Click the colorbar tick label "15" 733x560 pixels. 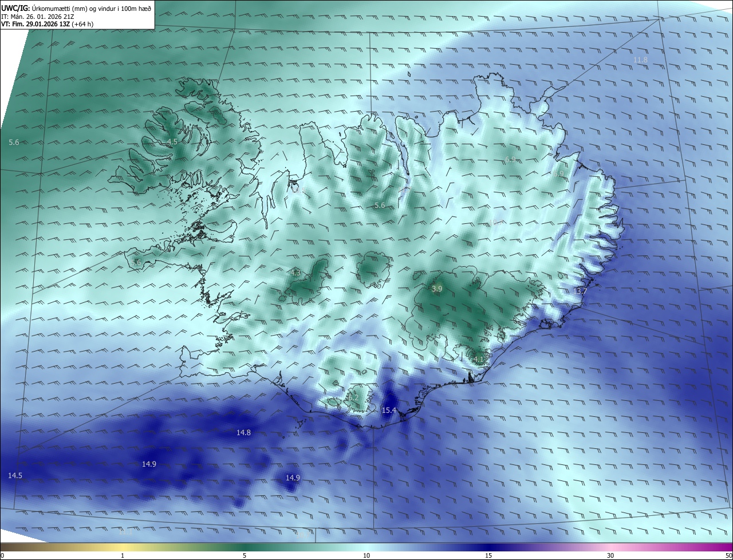pos(488,555)
